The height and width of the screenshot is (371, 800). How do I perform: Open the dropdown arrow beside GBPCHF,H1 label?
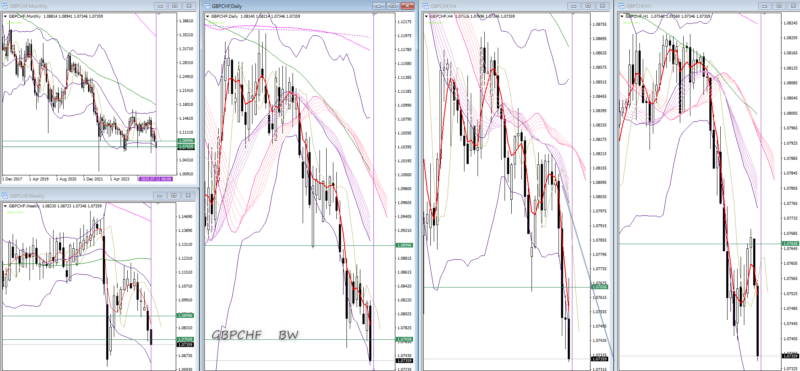pos(622,16)
